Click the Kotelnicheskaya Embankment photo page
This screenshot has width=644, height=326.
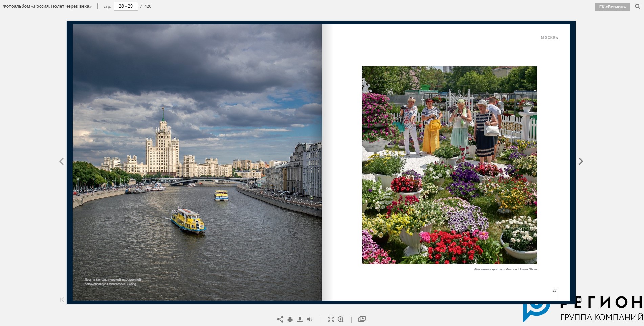click(x=197, y=162)
